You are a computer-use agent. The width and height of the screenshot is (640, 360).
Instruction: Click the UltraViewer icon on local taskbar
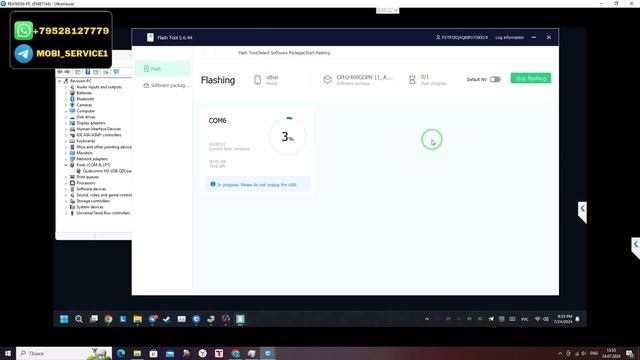coord(268,353)
